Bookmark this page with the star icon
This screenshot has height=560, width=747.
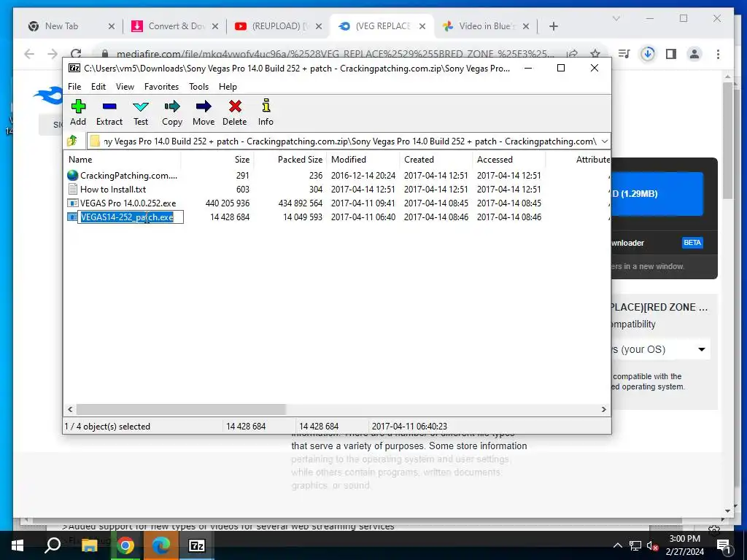coord(595,54)
